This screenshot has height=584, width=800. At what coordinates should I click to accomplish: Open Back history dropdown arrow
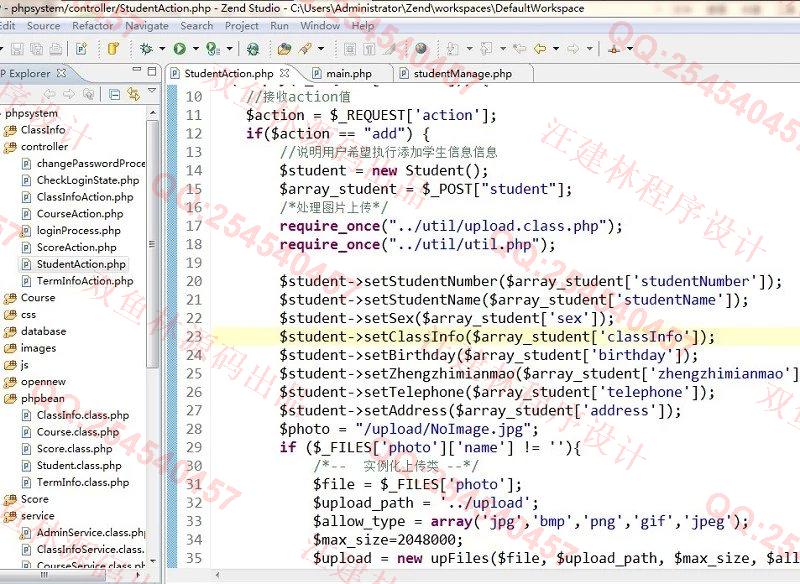click(x=556, y=49)
